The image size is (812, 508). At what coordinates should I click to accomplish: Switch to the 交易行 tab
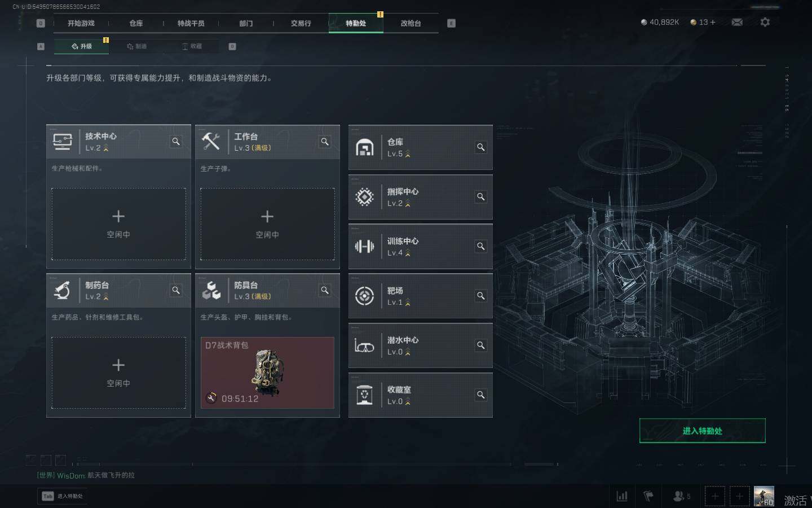click(301, 23)
